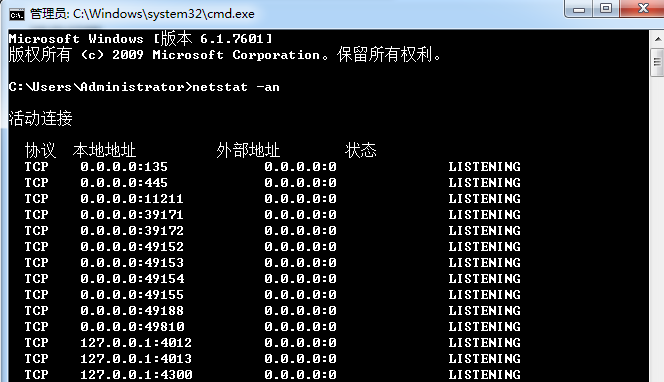Screen dimensions: 664x382
Task: Click local address 0.0.0.0:445
Action: pos(124,183)
